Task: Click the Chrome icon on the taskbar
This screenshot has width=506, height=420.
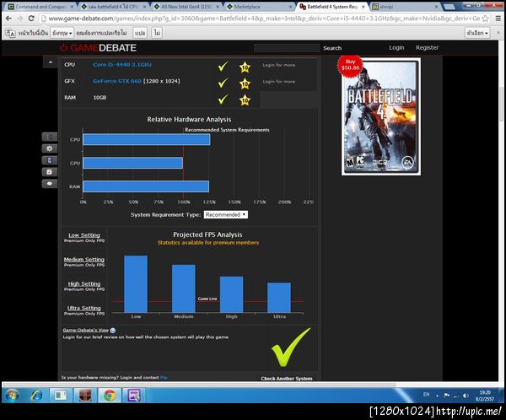Action: pyautogui.click(x=110, y=396)
